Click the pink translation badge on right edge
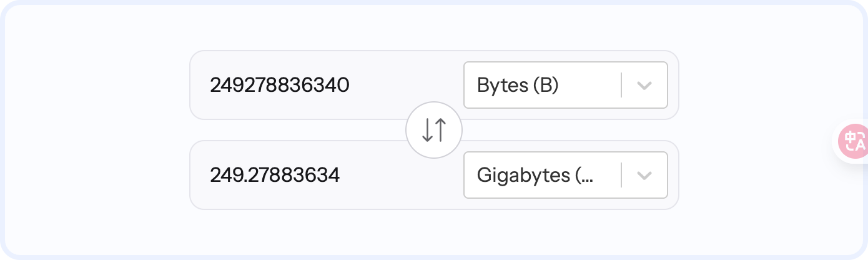Viewport: 868px width, 260px height. click(x=854, y=141)
